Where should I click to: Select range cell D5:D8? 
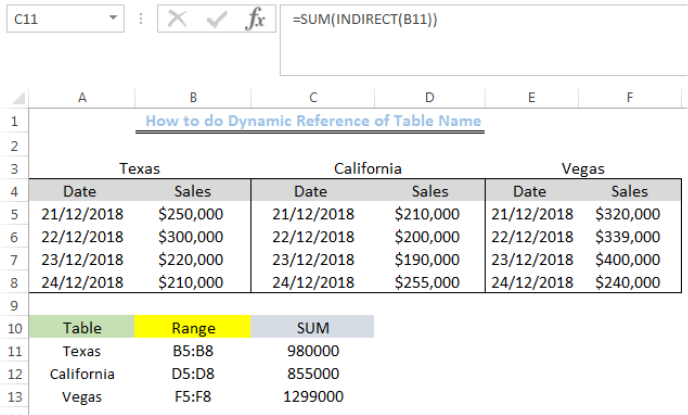[193, 374]
